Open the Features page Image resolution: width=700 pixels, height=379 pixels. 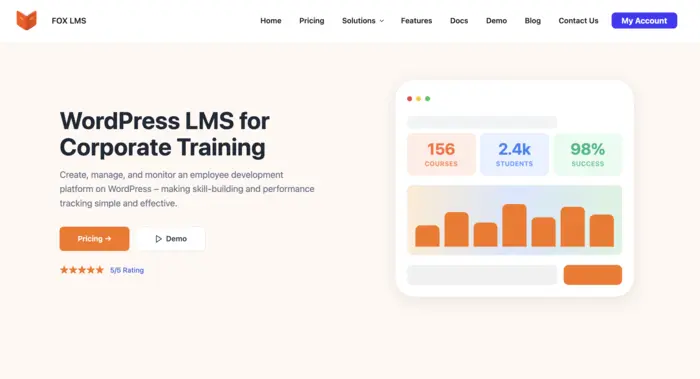[x=416, y=21]
